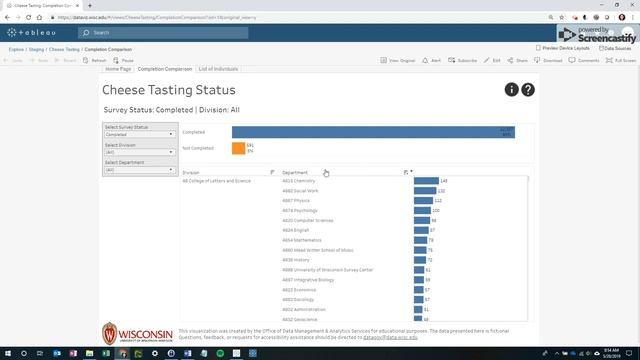Click the Refresh toolbar button
Viewport: 640px width, 360px height.
tap(94, 60)
